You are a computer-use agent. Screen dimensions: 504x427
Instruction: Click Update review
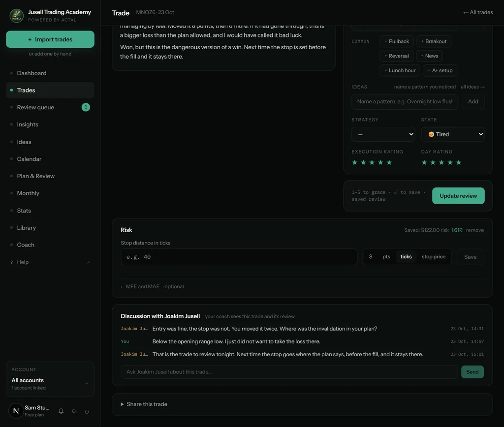pyautogui.click(x=458, y=196)
